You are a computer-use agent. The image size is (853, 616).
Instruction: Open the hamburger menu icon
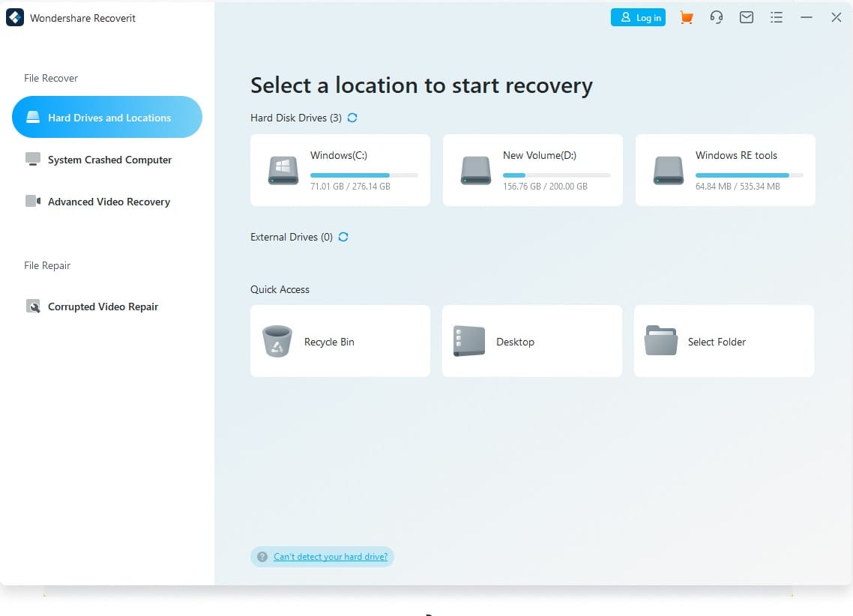point(777,17)
